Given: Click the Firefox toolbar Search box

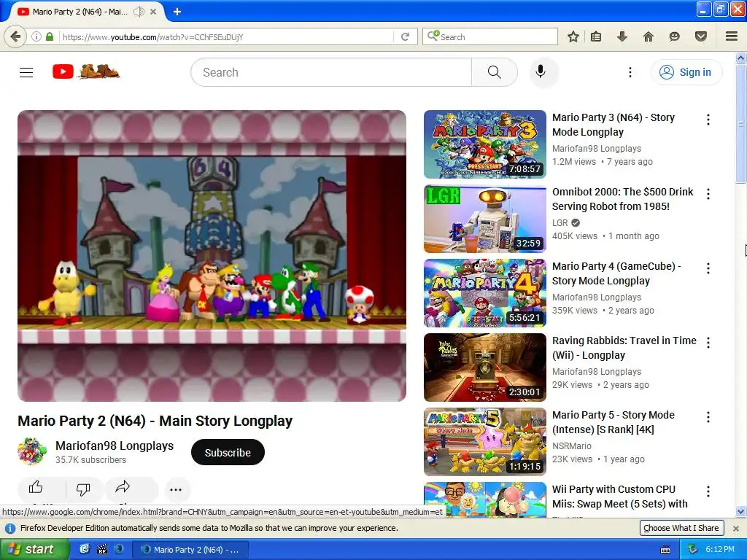Looking at the screenshot, I should (489, 36).
